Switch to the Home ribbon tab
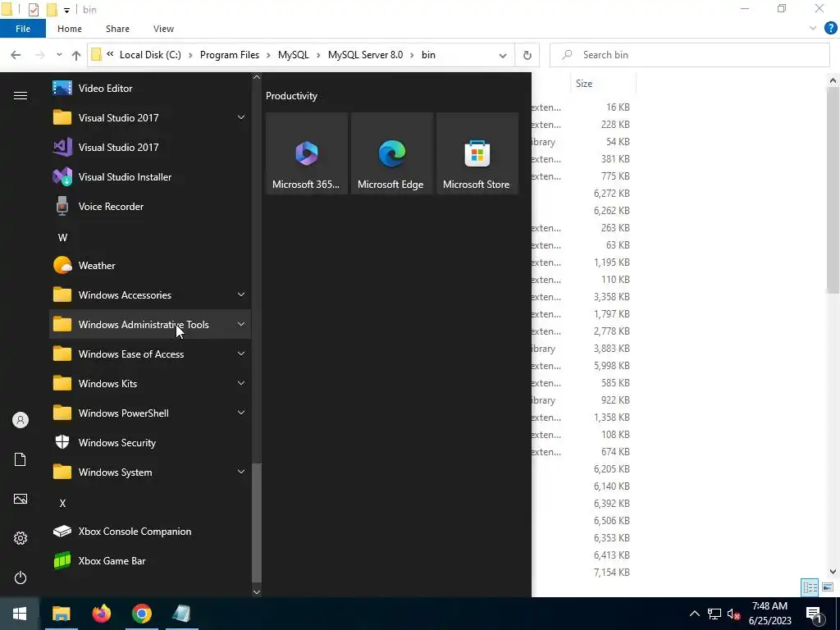Viewport: 840px width, 630px height. coord(70,29)
